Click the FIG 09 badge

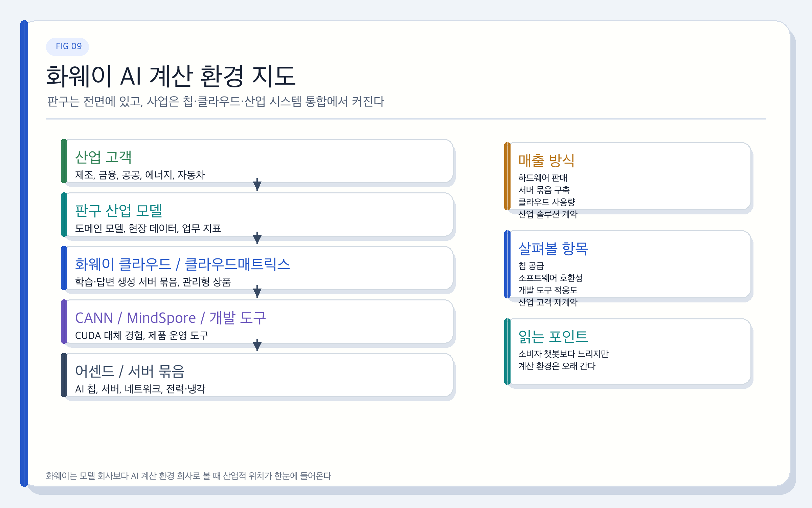pos(68,46)
